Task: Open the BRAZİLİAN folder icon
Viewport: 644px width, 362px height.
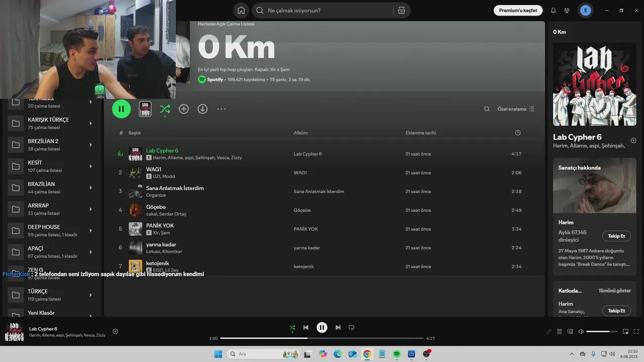Action: [x=16, y=188]
